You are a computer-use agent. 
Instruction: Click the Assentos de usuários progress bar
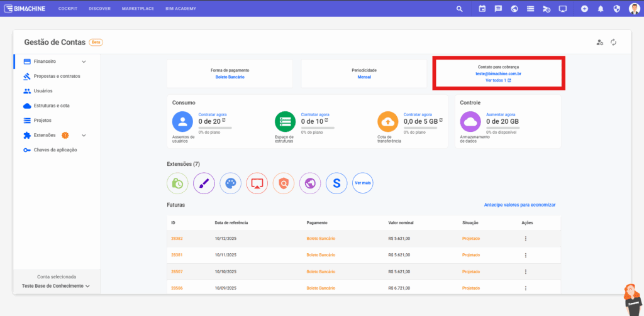tap(215, 128)
